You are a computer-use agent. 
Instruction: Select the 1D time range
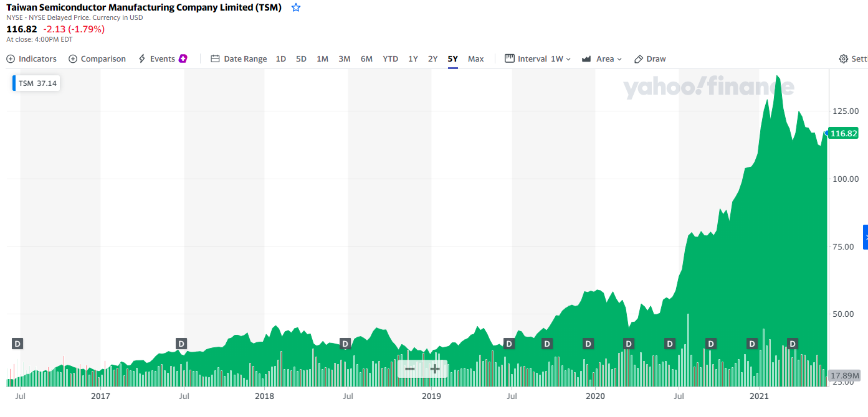(x=281, y=59)
